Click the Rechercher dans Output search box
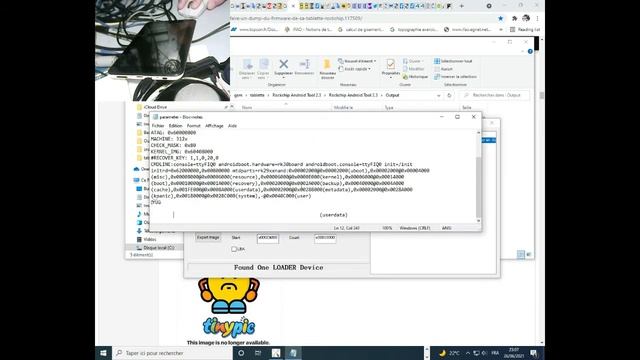The height and width of the screenshot is (360, 640). tap(494, 96)
